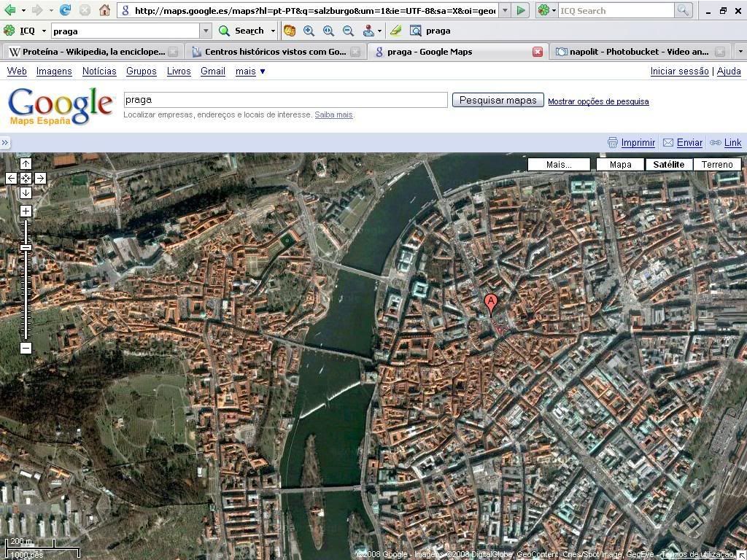Switch to the Proteína Wikipedia tab
Viewport: 747px width, 560px height.
point(88,52)
